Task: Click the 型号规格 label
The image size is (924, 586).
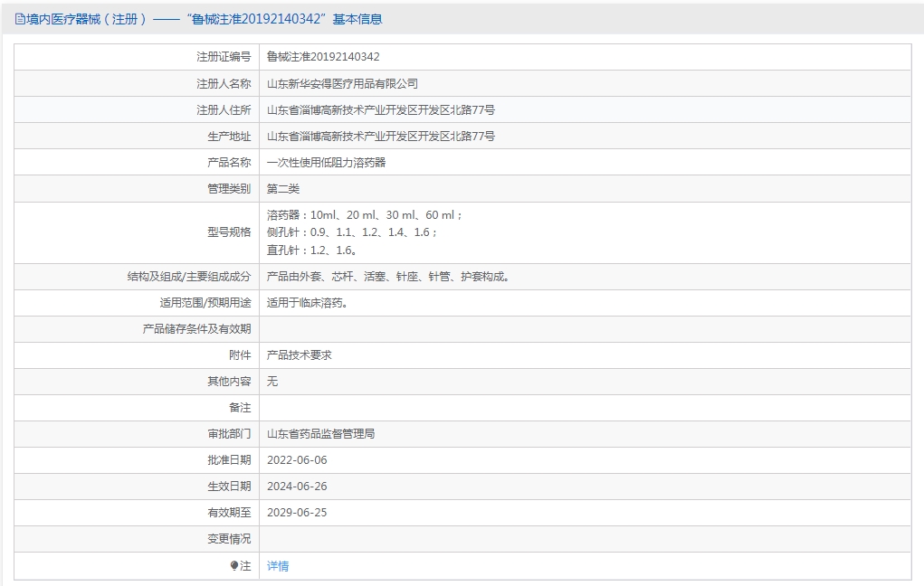Action: coord(229,232)
